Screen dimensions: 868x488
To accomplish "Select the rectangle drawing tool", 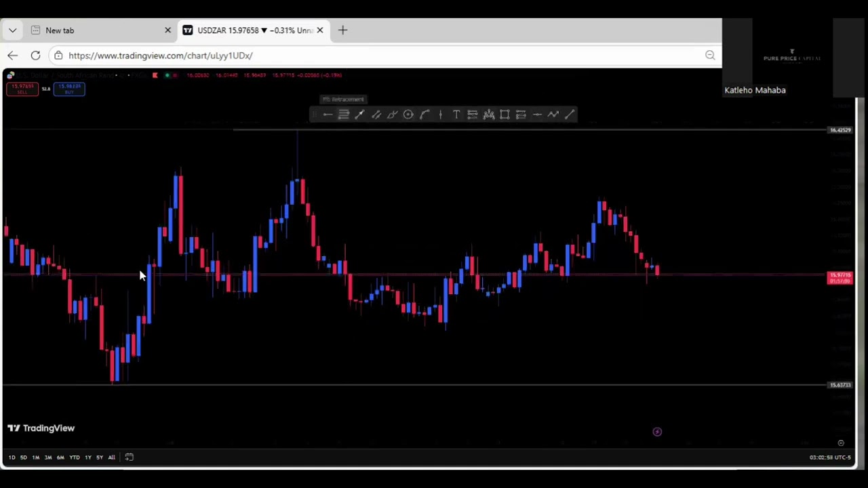I will pyautogui.click(x=505, y=115).
